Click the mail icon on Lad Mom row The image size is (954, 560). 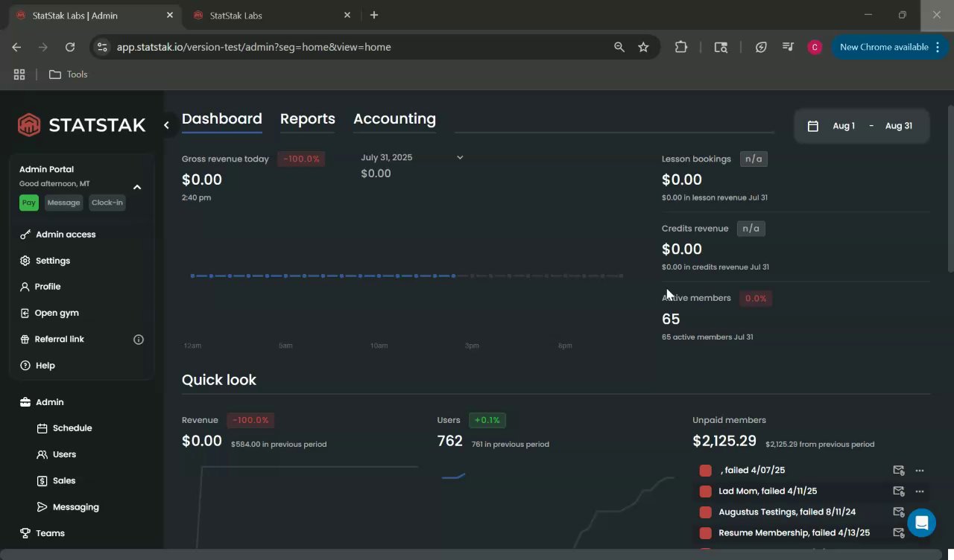point(899,491)
